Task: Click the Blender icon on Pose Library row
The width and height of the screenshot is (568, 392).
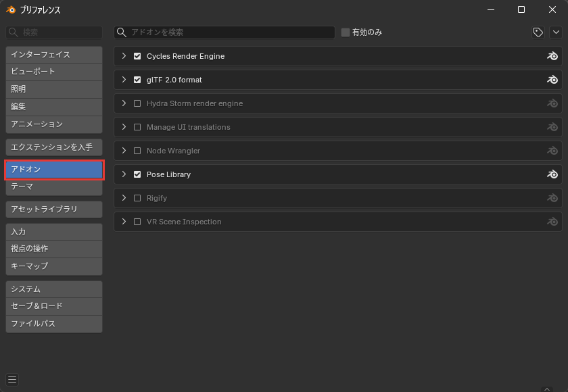Action: (x=552, y=174)
